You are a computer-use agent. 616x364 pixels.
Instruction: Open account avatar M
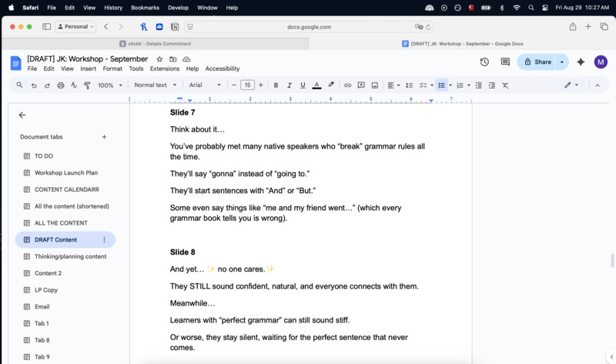pyautogui.click(x=601, y=62)
